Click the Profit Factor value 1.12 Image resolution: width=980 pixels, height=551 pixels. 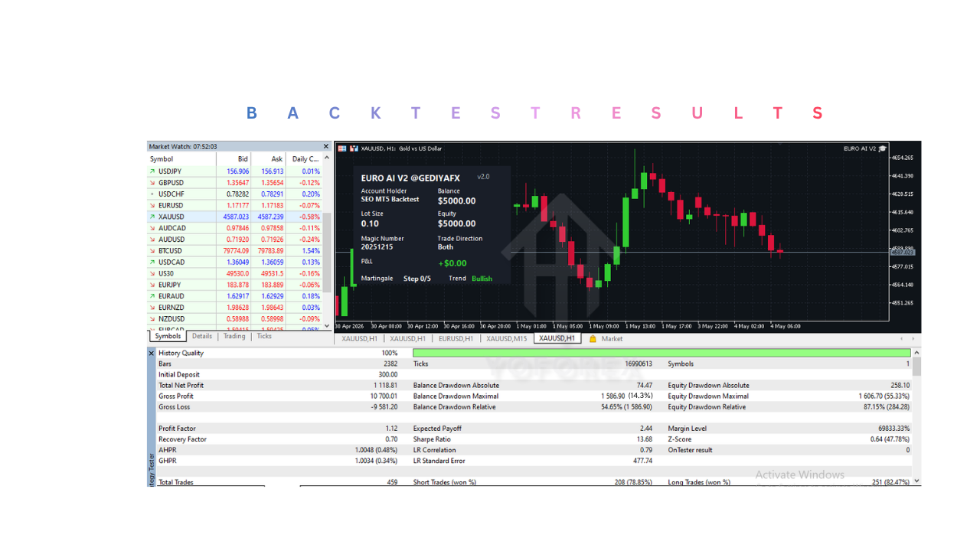[x=391, y=429]
